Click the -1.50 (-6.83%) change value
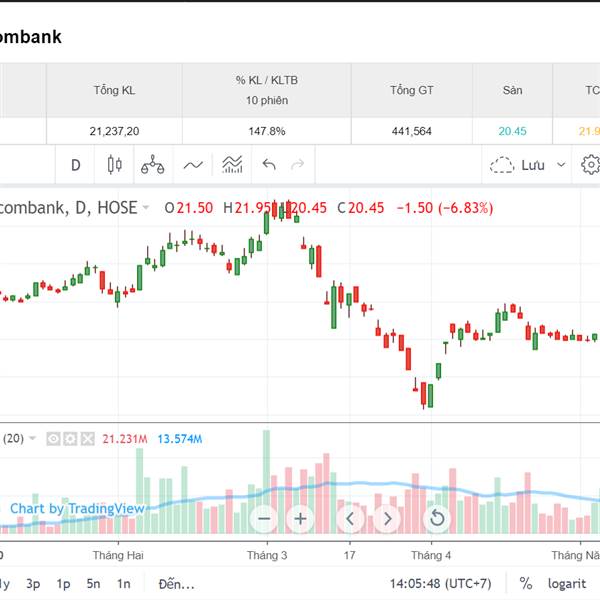 (x=445, y=208)
